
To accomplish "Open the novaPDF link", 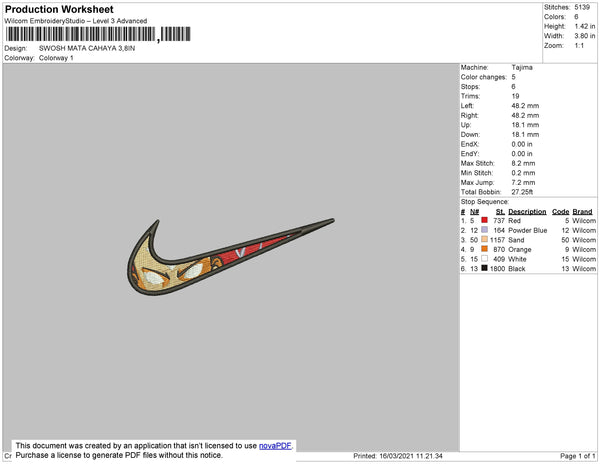I will coord(275,446).
